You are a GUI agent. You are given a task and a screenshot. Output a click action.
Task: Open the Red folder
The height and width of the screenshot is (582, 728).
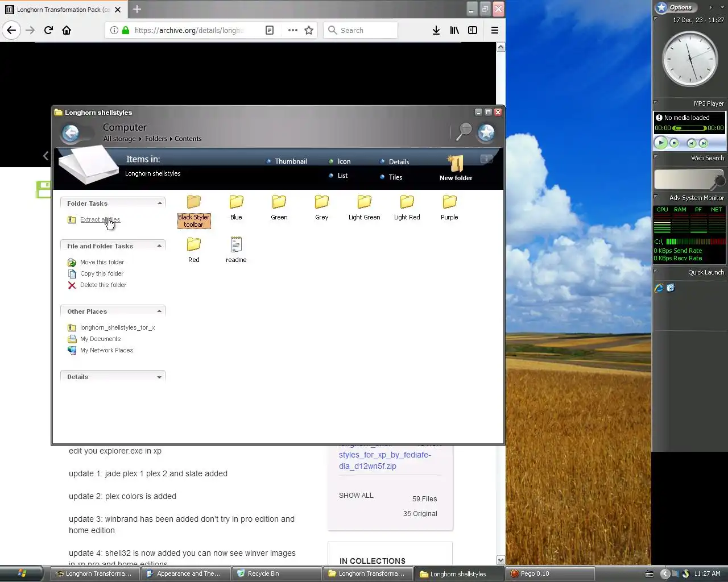coord(193,250)
